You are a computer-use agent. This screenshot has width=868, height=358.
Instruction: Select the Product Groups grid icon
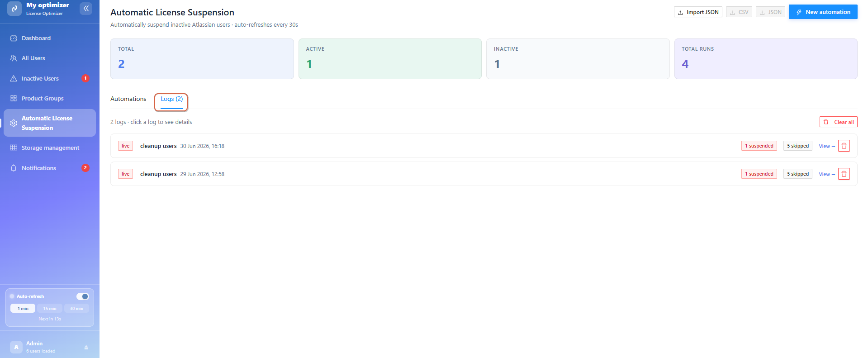(x=14, y=98)
